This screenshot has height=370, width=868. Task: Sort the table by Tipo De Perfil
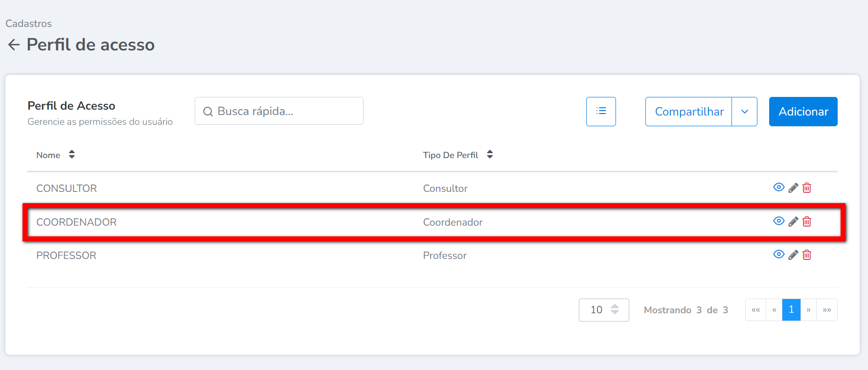point(490,155)
